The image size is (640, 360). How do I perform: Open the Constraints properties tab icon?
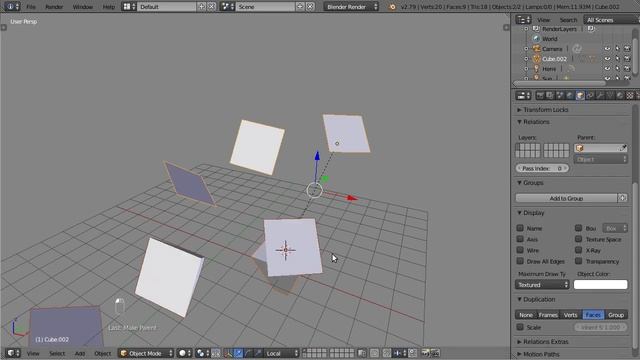pos(590,96)
